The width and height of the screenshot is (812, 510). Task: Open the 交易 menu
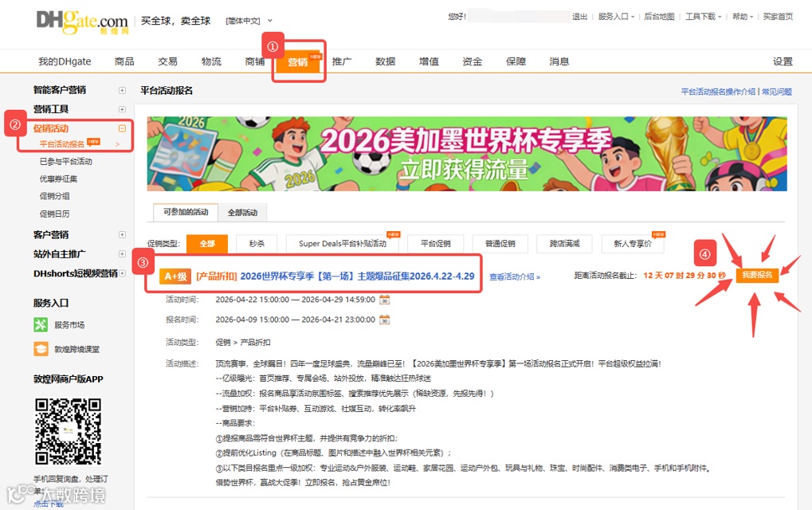[168, 61]
